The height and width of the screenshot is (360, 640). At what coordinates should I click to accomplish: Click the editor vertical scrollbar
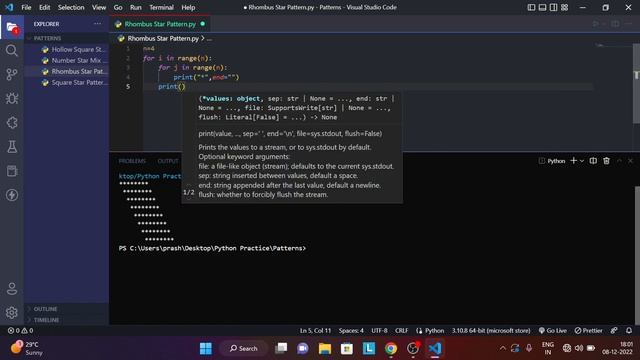636,84
